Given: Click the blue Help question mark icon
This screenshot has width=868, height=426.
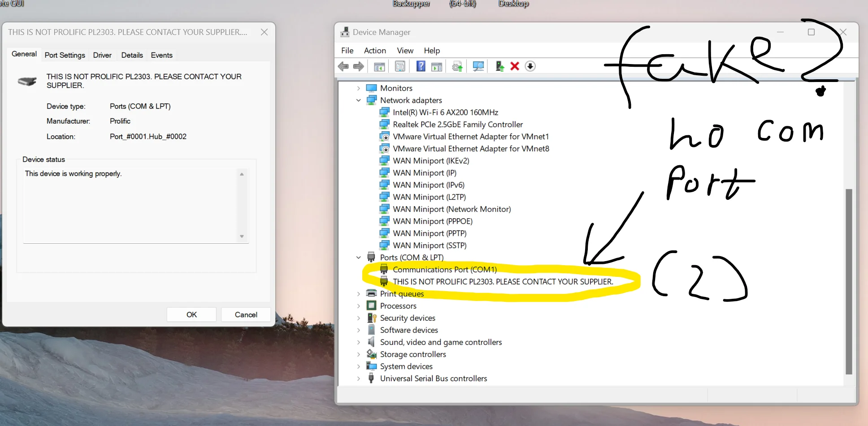Looking at the screenshot, I should coord(421,66).
